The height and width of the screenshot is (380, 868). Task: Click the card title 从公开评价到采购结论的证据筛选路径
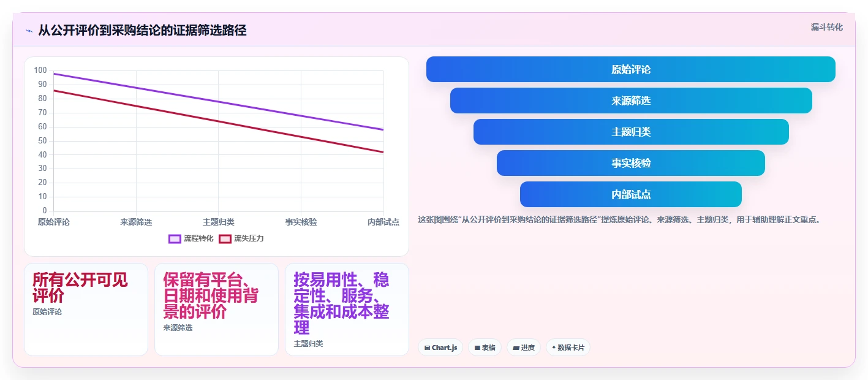(142, 31)
